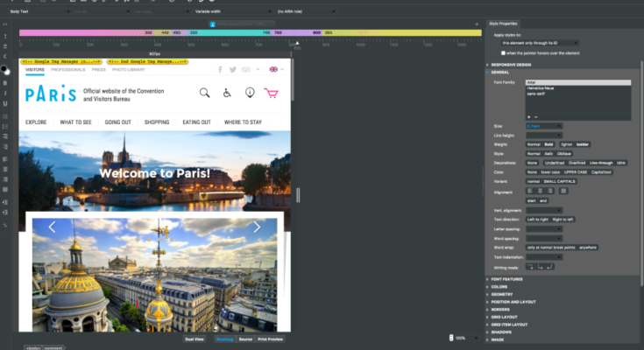Open 'this element only through its ID' dropdown
644x350 pixels.
(x=540, y=43)
